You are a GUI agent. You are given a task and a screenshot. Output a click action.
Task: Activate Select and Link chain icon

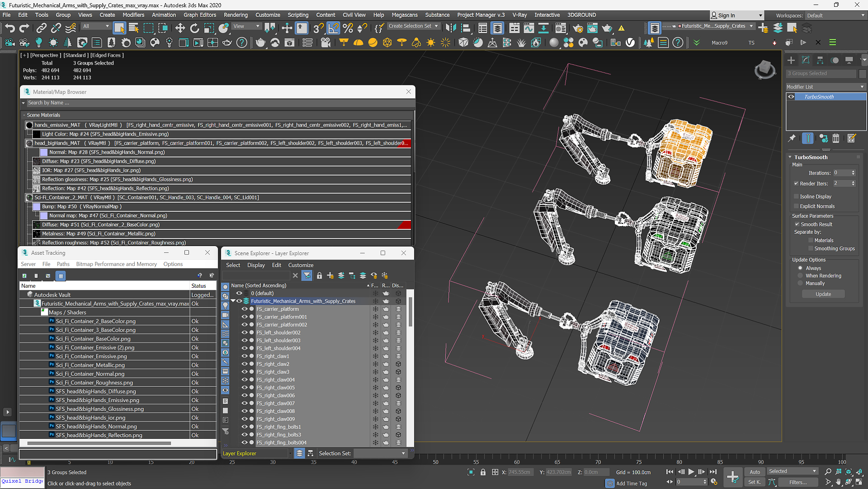[41, 28]
